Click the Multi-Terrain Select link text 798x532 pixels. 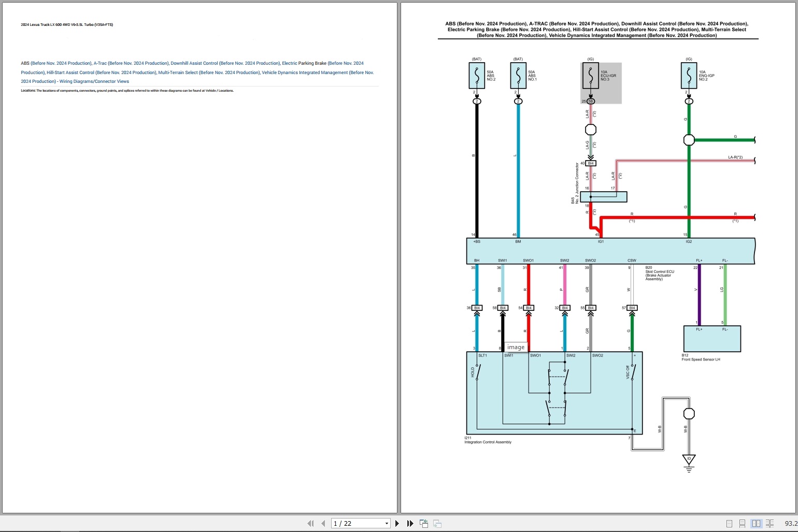[x=178, y=73]
